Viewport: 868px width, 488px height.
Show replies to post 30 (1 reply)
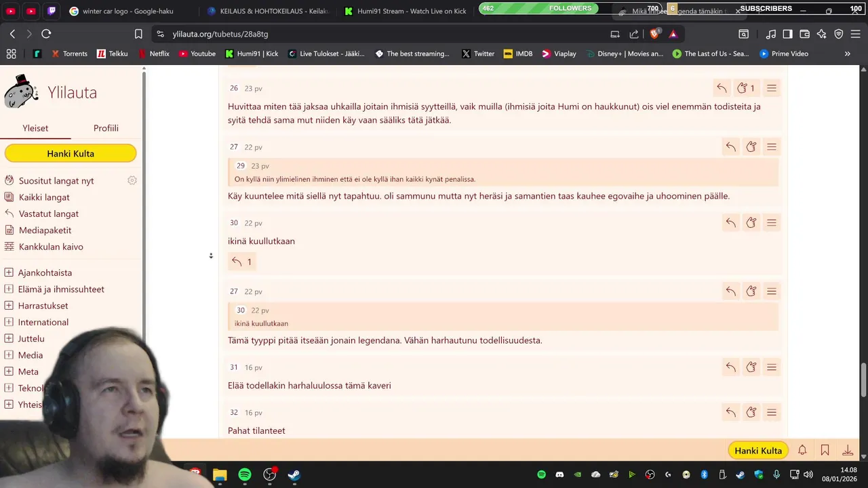coord(241,262)
